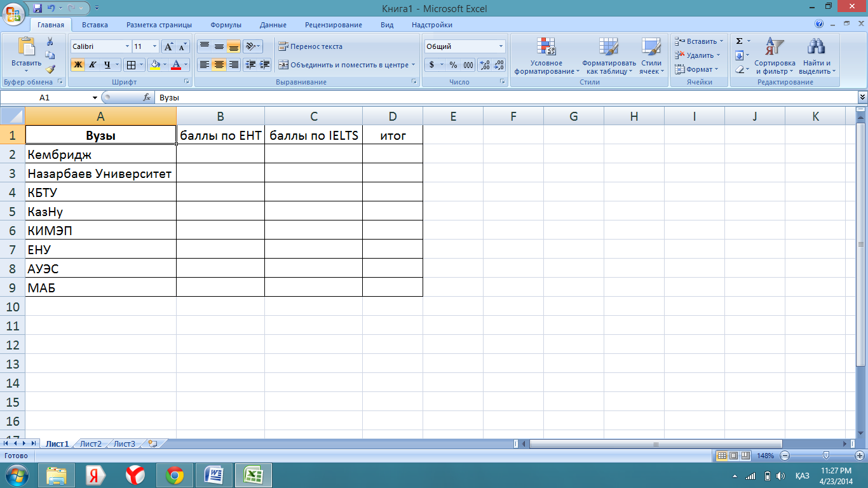The height and width of the screenshot is (488, 868).
Task: Open Форматировать как таблицу gallery
Action: [x=609, y=56]
